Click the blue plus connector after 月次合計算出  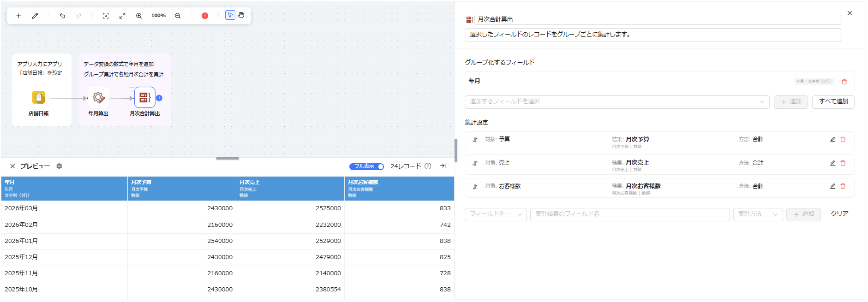(x=159, y=98)
